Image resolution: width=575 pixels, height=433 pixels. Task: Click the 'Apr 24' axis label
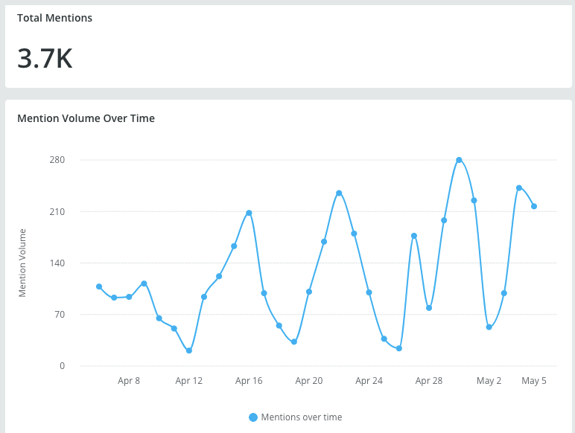[x=369, y=381]
